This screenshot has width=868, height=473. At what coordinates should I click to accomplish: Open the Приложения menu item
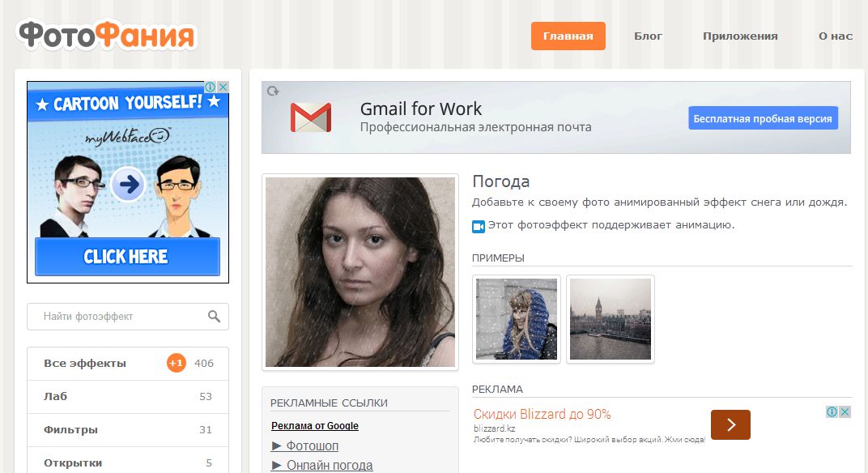point(740,36)
